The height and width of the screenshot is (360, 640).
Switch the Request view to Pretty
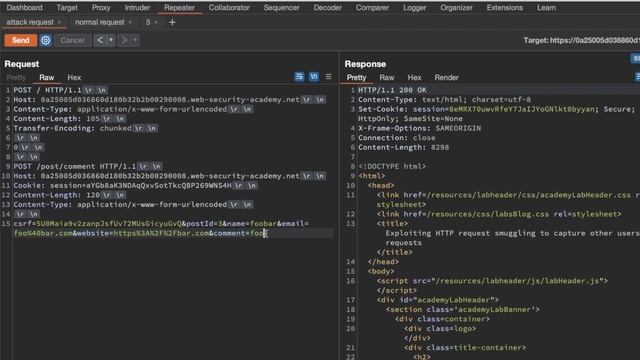pos(16,77)
